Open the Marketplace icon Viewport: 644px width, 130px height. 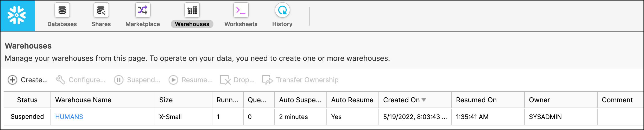point(143,10)
